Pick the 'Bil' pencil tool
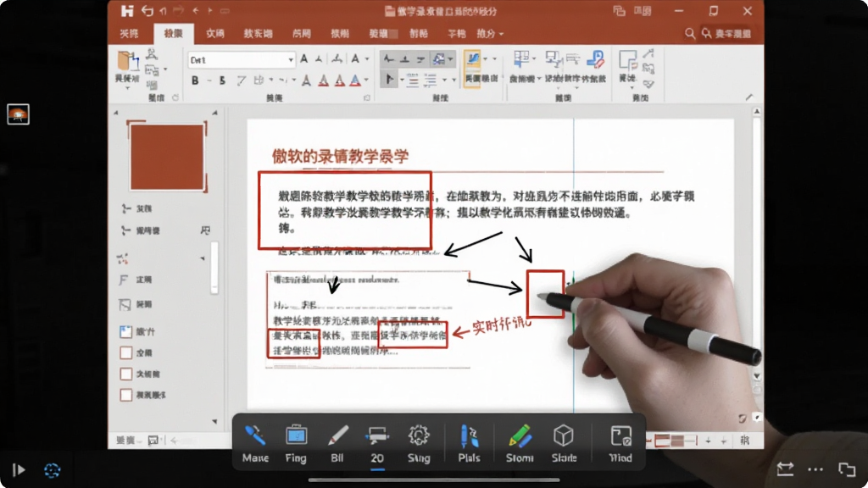 click(337, 443)
